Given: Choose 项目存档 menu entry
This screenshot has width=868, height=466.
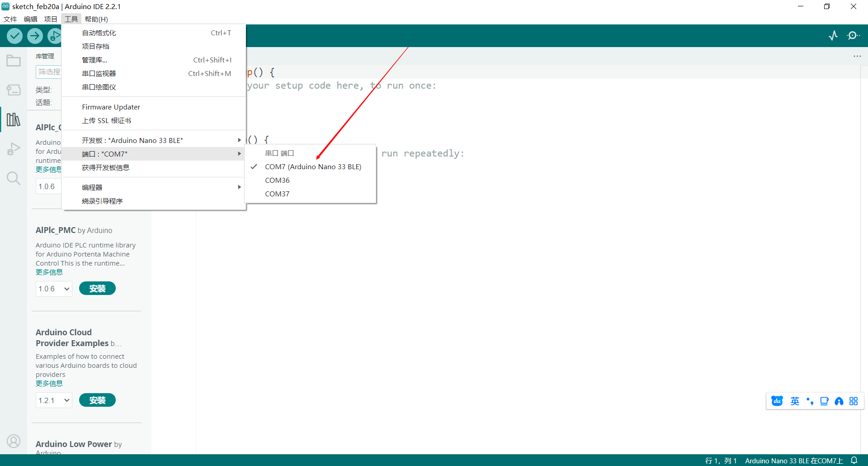Looking at the screenshot, I should point(154,46).
